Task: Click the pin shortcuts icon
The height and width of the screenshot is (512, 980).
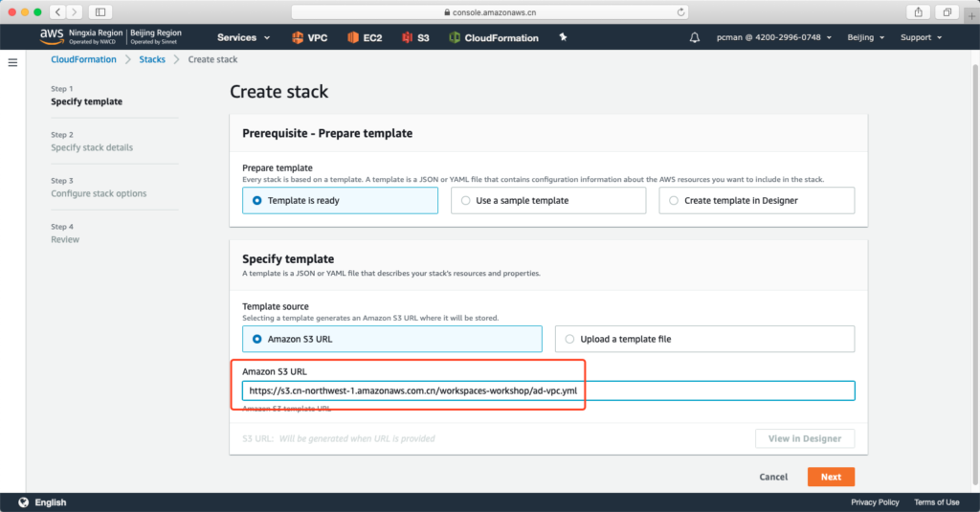Action: (563, 37)
